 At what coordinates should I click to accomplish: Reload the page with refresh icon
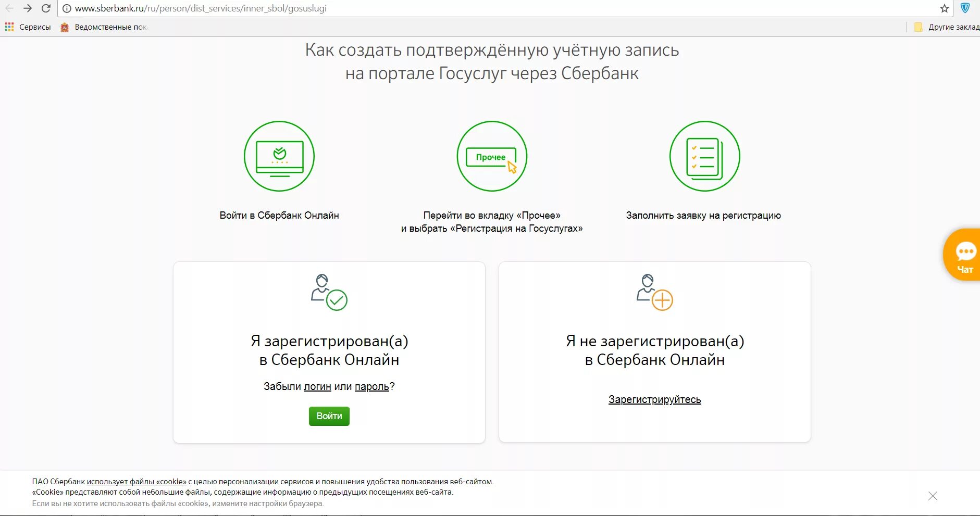46,8
